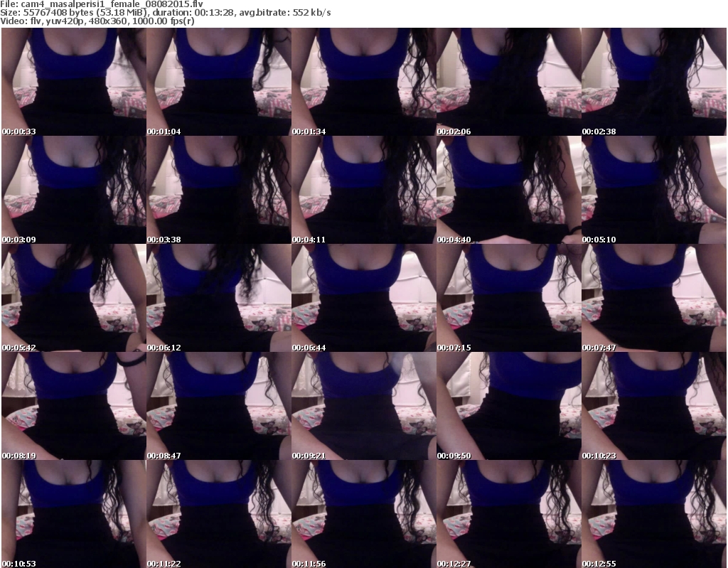Click the file name line cam4_masalperisi1_female_08082015.flv
728x568 pixels.
[x=102, y=4]
